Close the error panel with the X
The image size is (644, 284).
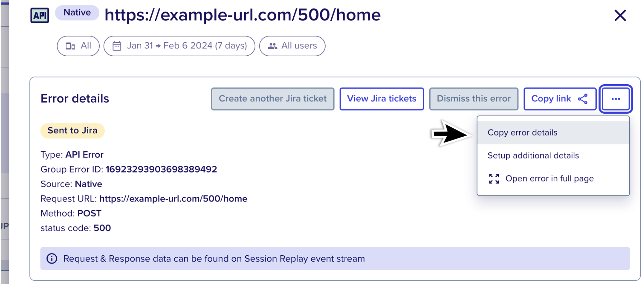pos(620,15)
